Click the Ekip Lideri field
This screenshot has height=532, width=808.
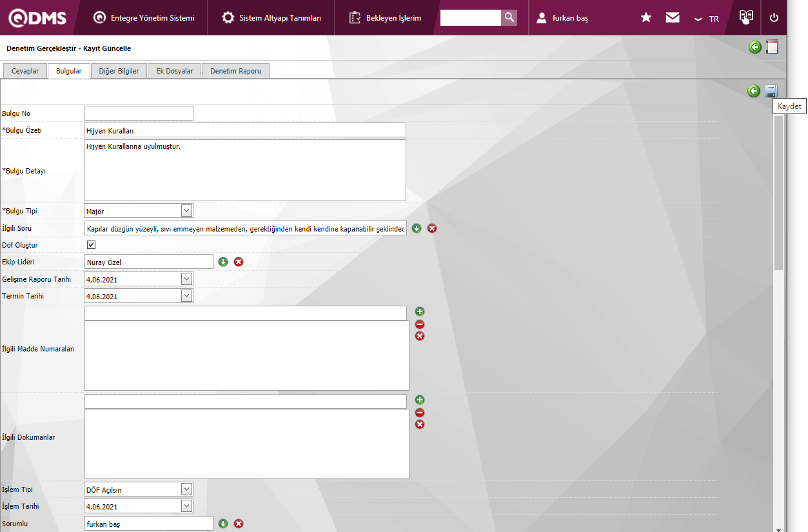click(x=149, y=262)
